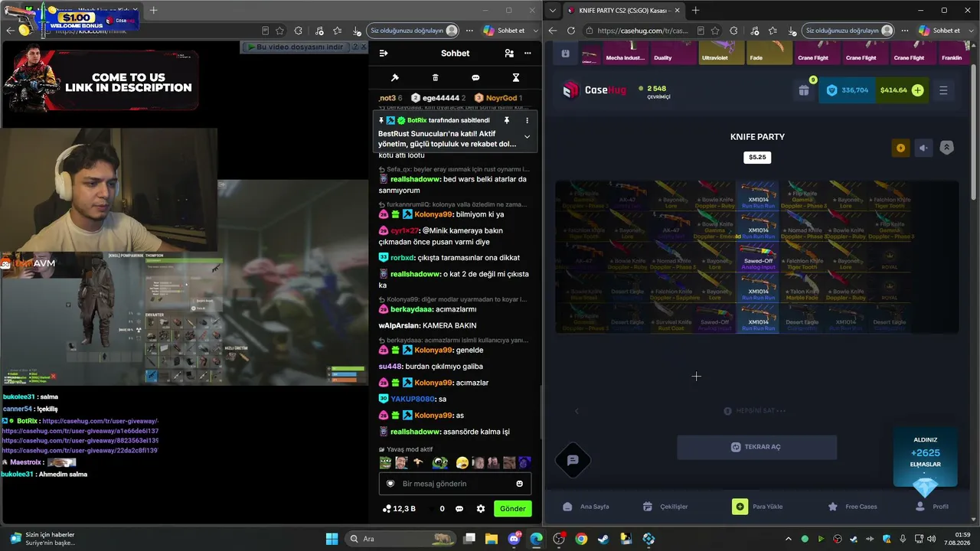
Task: Click the taskbar search box
Action: 399,539
